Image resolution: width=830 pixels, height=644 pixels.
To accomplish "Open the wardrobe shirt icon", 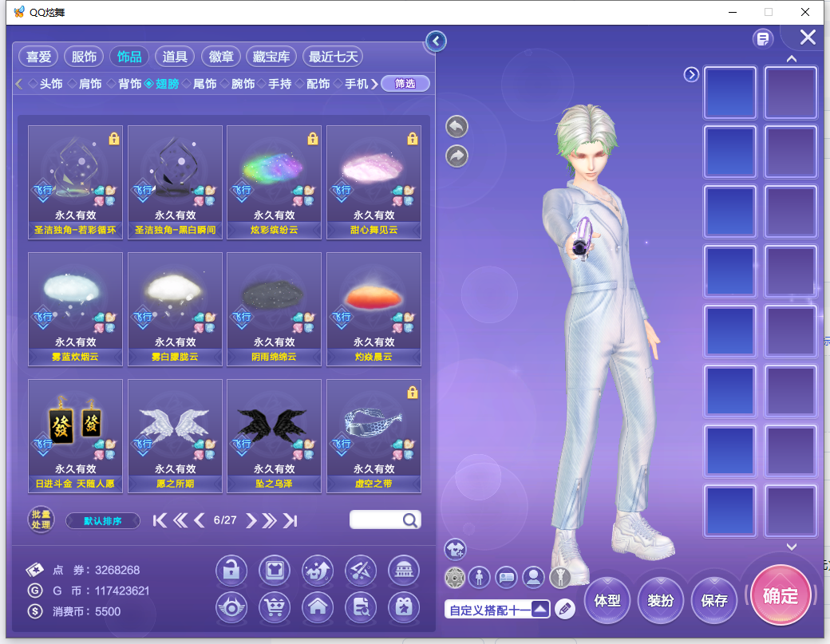I will pyautogui.click(x=275, y=571).
